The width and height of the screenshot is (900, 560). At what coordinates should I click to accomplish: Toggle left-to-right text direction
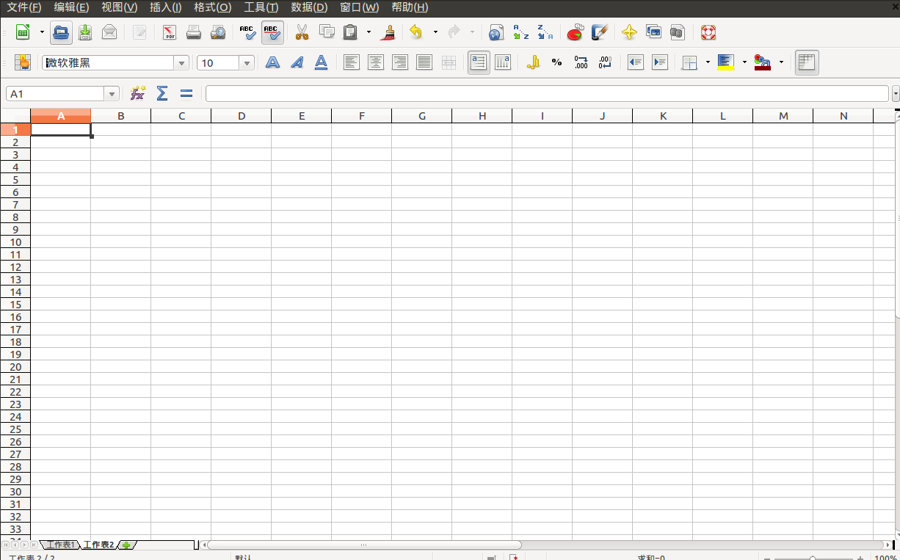[479, 62]
